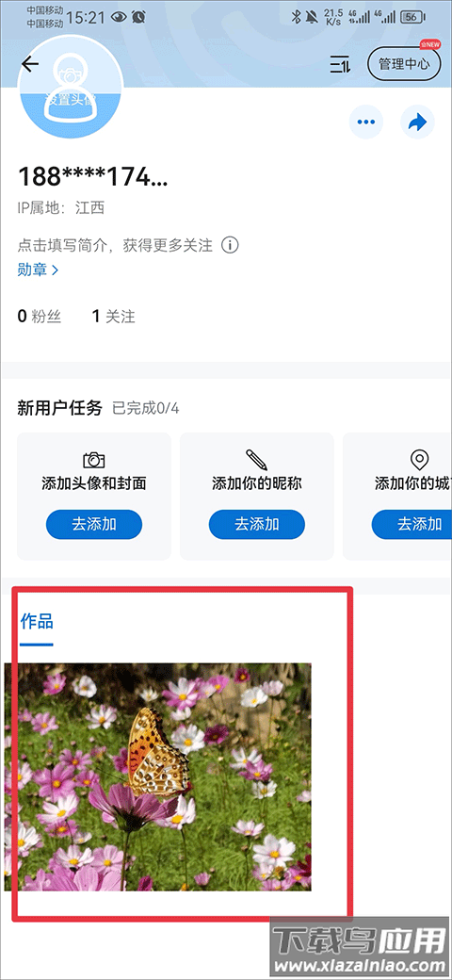The height and width of the screenshot is (980, 452).
Task: Tap the pencil icon in 添加你的昵称
Action: coord(256,460)
